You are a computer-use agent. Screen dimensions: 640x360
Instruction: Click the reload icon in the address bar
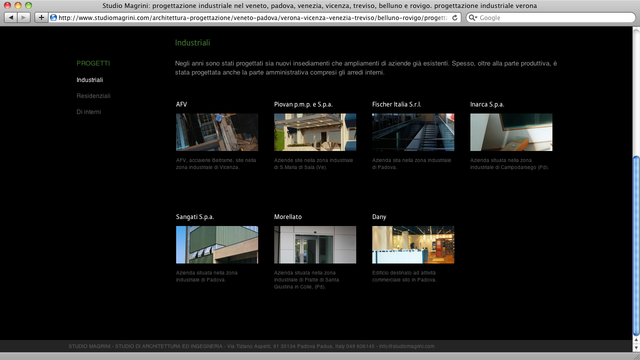[455, 18]
